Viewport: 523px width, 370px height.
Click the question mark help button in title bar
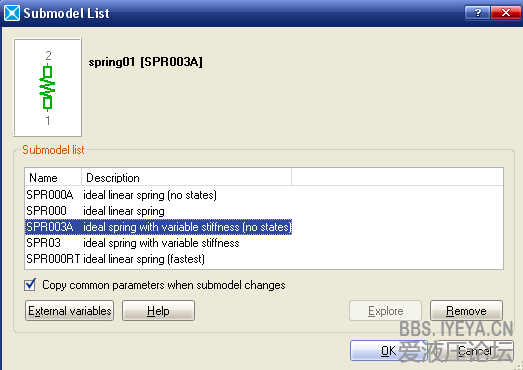477,13
